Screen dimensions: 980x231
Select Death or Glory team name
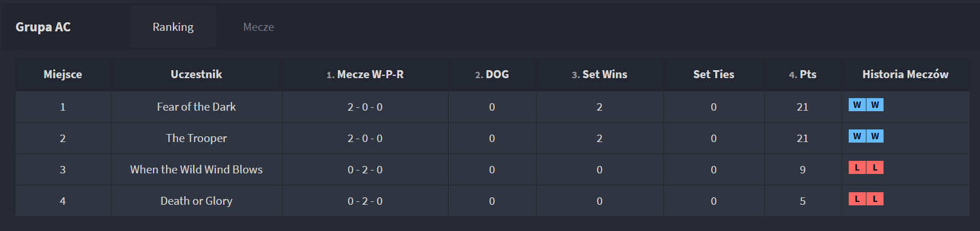coord(196,201)
